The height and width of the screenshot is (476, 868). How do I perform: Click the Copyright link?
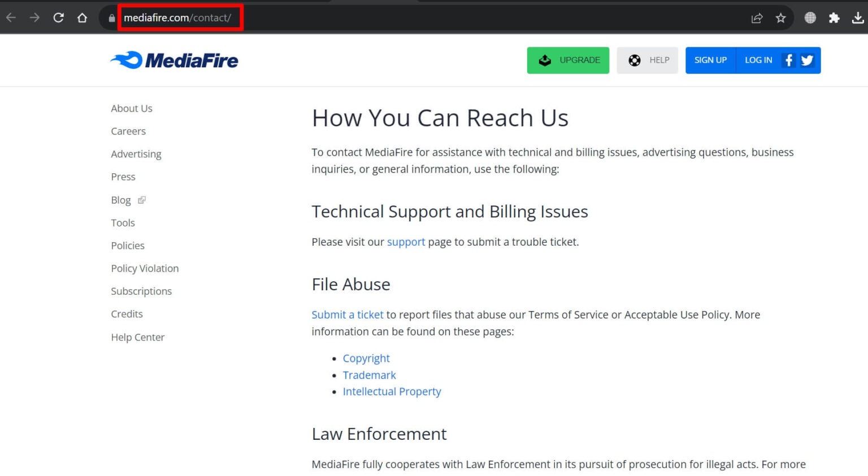(x=366, y=358)
